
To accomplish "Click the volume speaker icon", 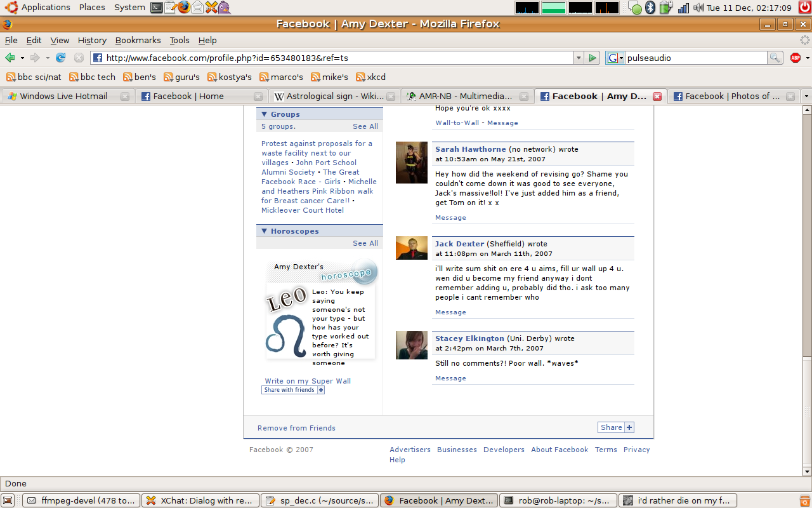I will pos(698,8).
